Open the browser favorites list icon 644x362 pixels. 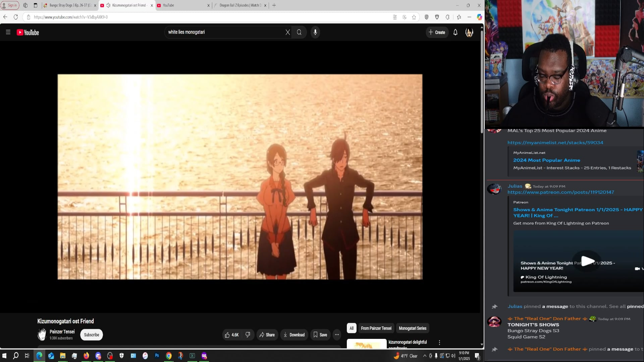(x=459, y=17)
